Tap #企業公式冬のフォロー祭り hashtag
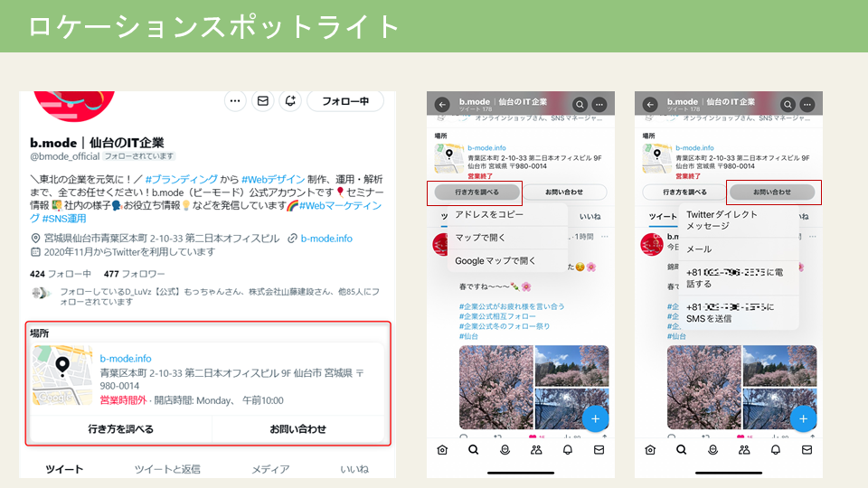 505,326
